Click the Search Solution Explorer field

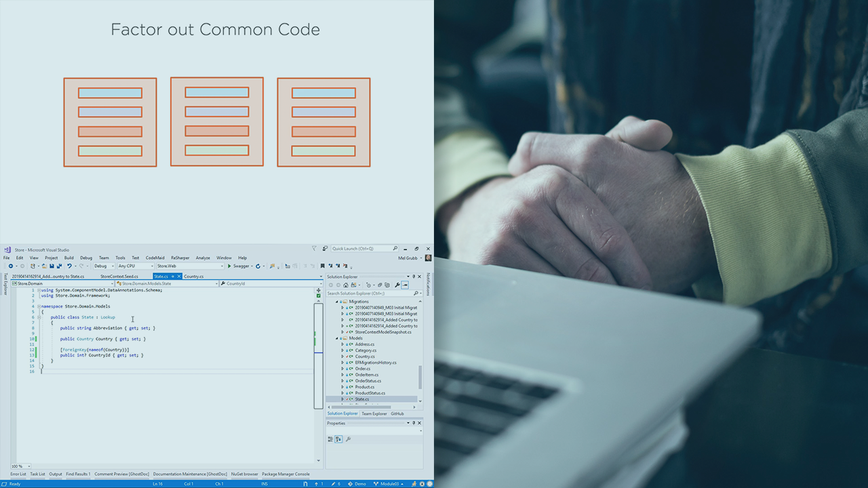[x=369, y=293]
